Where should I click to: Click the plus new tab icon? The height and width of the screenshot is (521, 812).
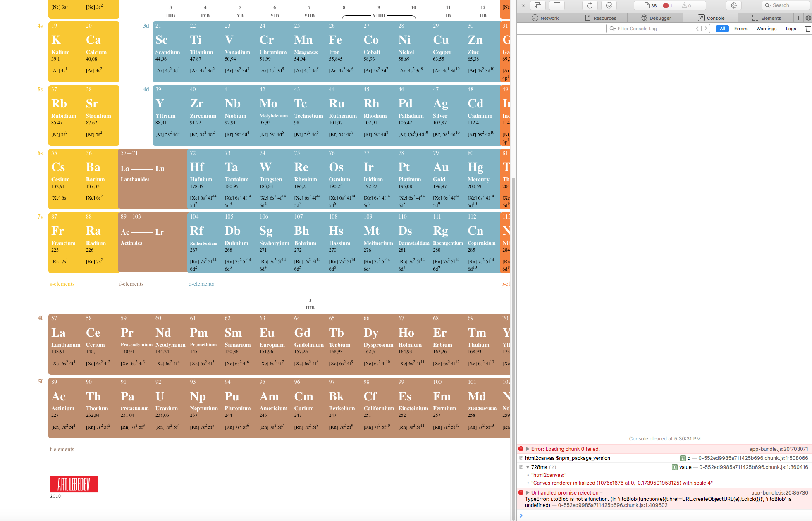(x=799, y=18)
